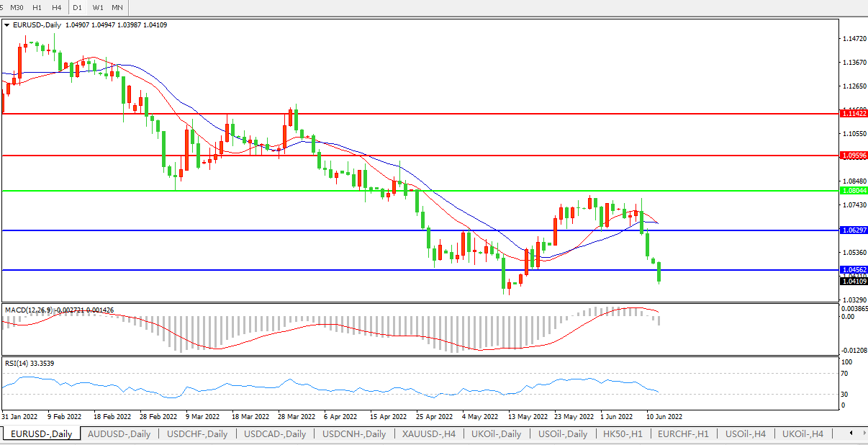Open the AUDUSD-,Daily chart tab
Image resolution: width=868 pixels, height=445 pixels.
[119, 433]
